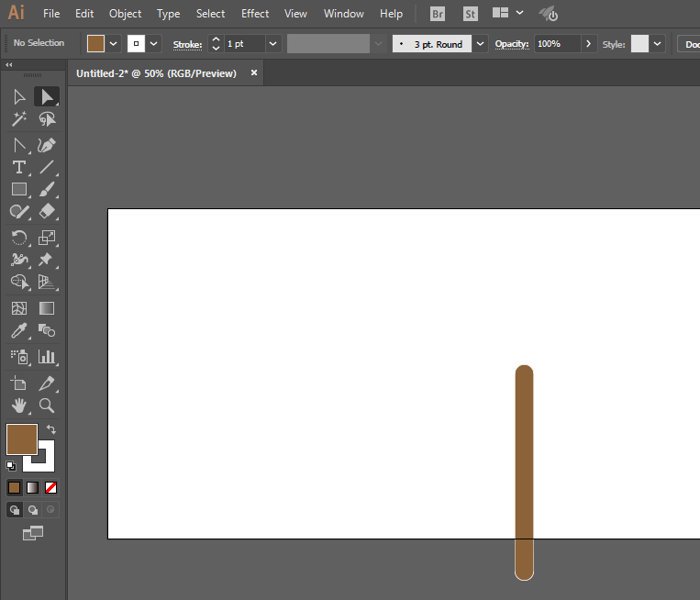The width and height of the screenshot is (700, 600).
Task: Choose the Type tool
Action: point(18,167)
